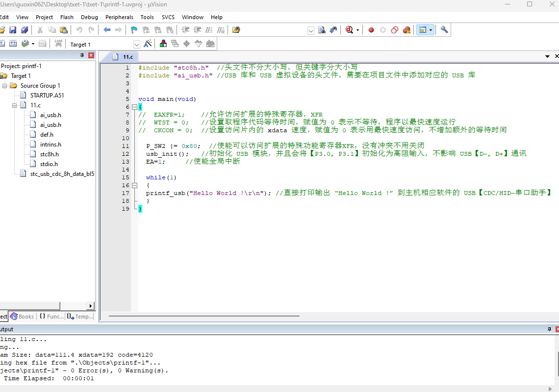
Task: Switch to the Functions panel tab
Action: (x=51, y=317)
